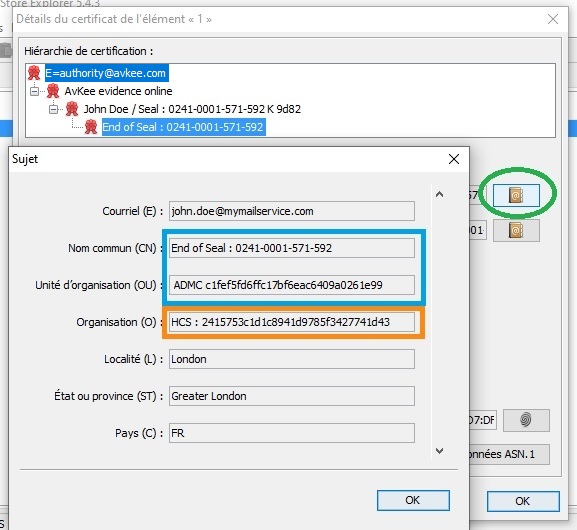
Task: Confirm the Sujet dialog with OK
Action: [x=413, y=500]
